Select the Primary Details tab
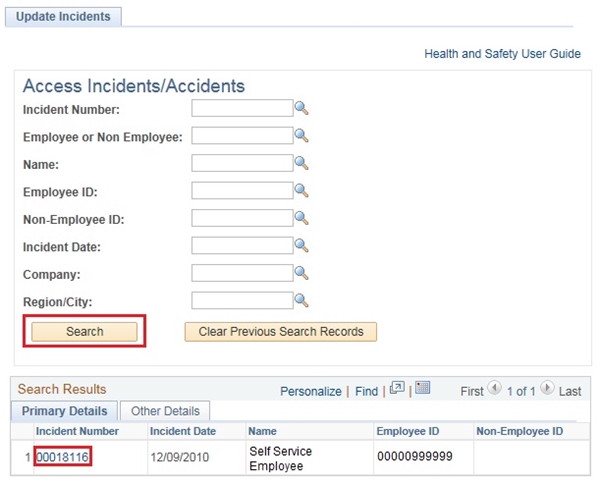 click(63, 411)
